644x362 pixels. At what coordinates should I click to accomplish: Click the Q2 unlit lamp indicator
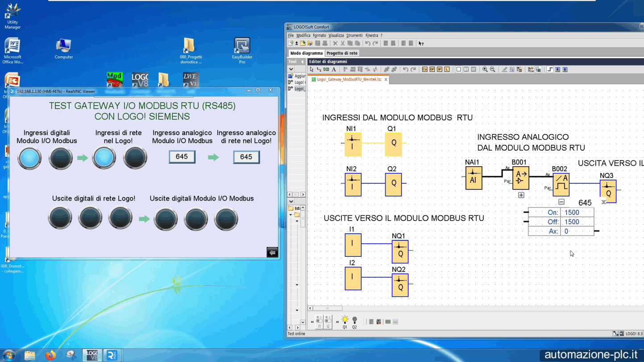[355, 320]
